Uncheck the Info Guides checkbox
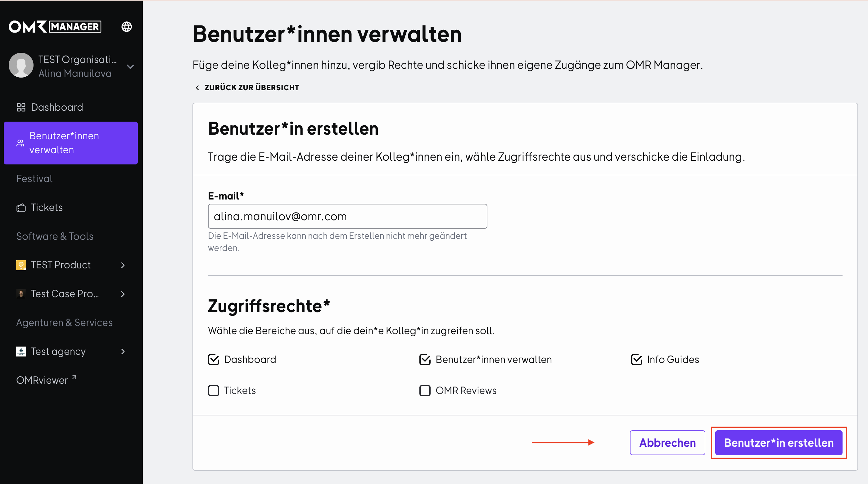 pyautogui.click(x=636, y=360)
